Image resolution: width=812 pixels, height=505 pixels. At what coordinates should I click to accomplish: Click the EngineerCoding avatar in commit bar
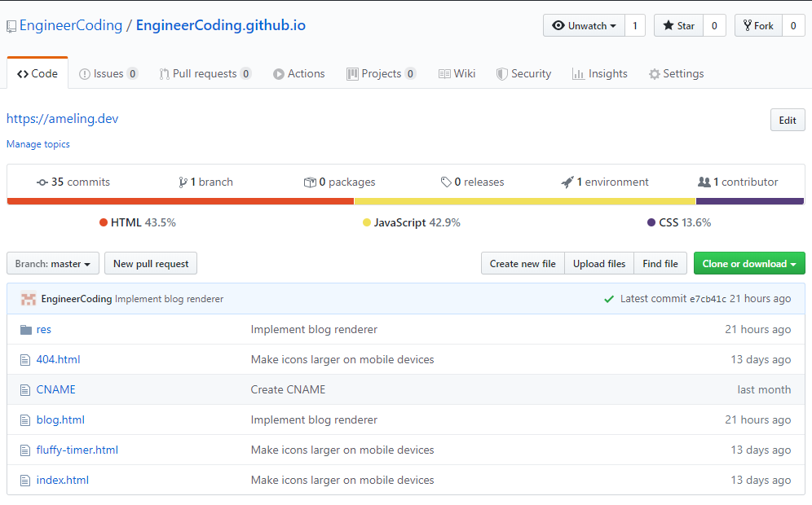pos(29,299)
